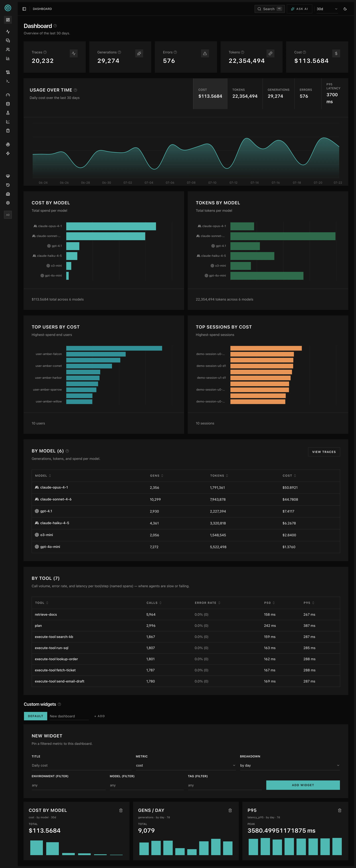
Task: Open the heart pulse health icon in sidebar
Action: [8, 176]
